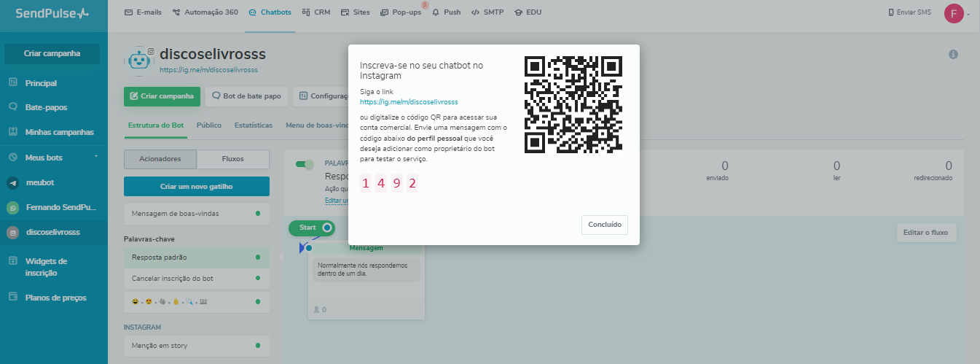The height and width of the screenshot is (364, 980).
Task: Open the E-mails section
Action: [x=143, y=12]
